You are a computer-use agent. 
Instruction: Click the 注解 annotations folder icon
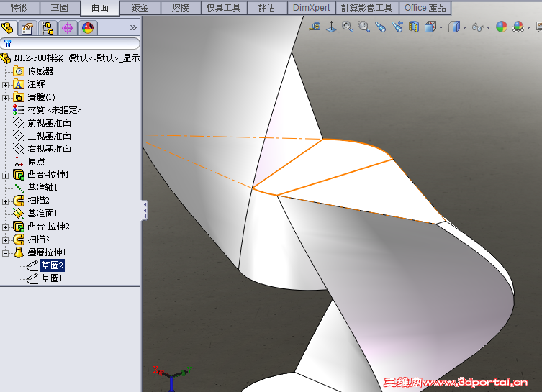point(18,84)
